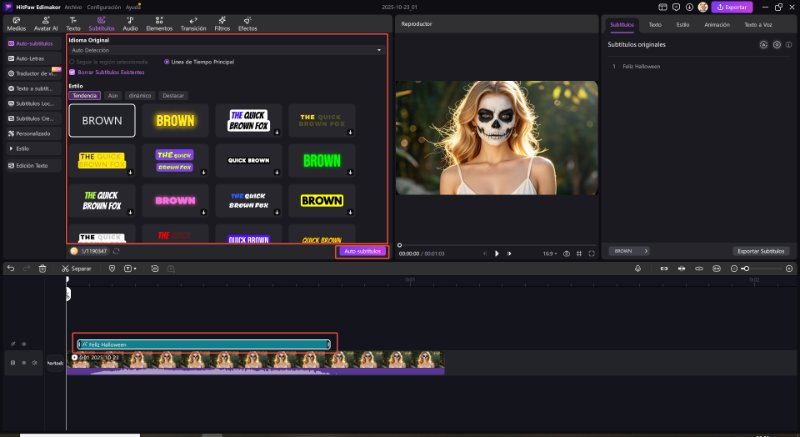The image size is (800, 437).
Task: Switch to the Animación tab
Action: pyautogui.click(x=716, y=23)
